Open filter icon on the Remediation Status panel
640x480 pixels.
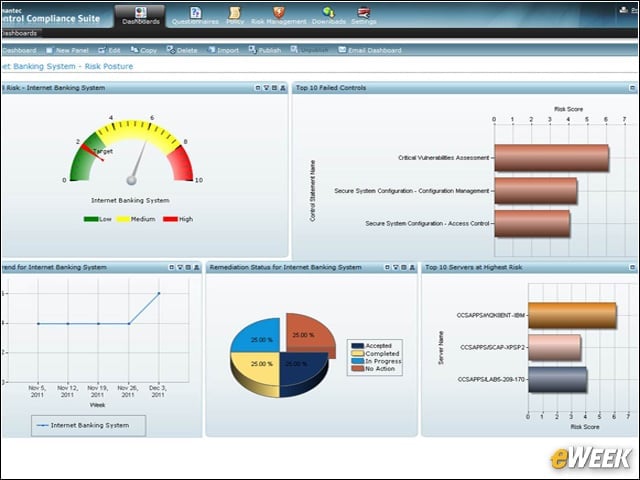396,267
